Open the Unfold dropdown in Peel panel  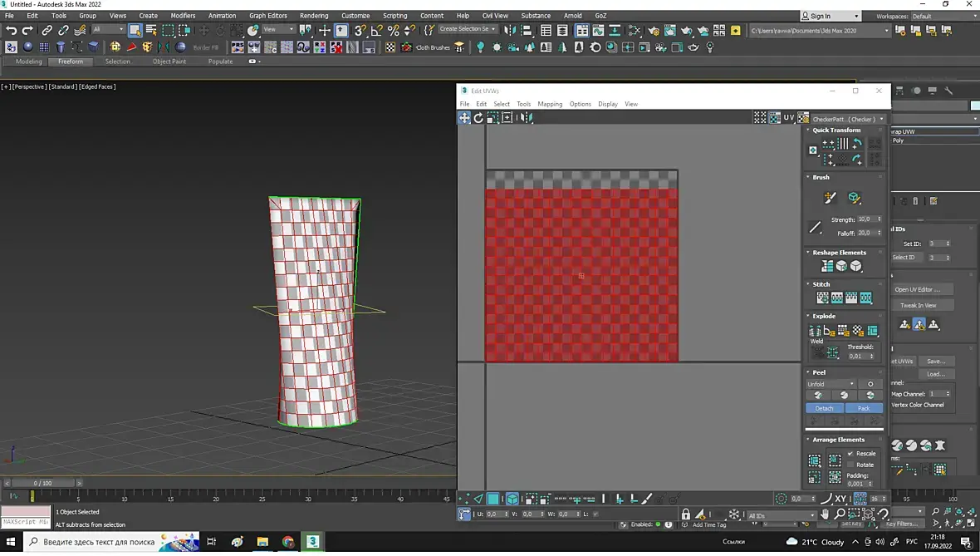coord(831,384)
